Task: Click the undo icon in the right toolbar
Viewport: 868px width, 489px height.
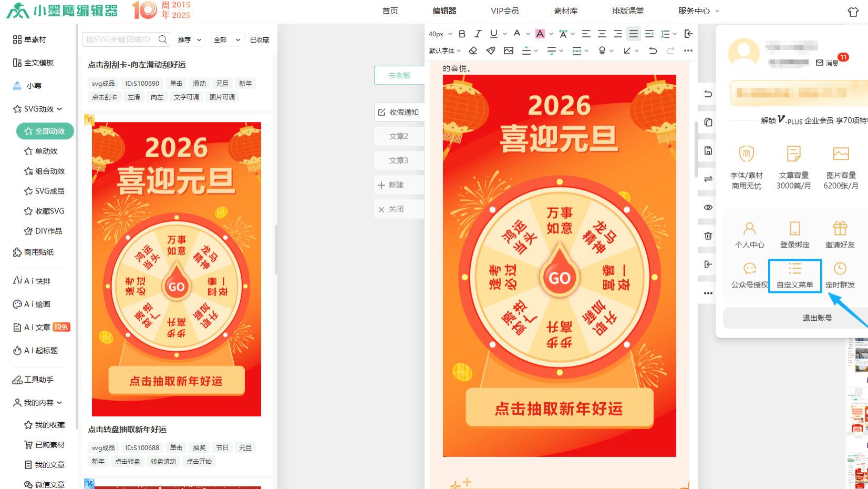Action: pos(708,94)
